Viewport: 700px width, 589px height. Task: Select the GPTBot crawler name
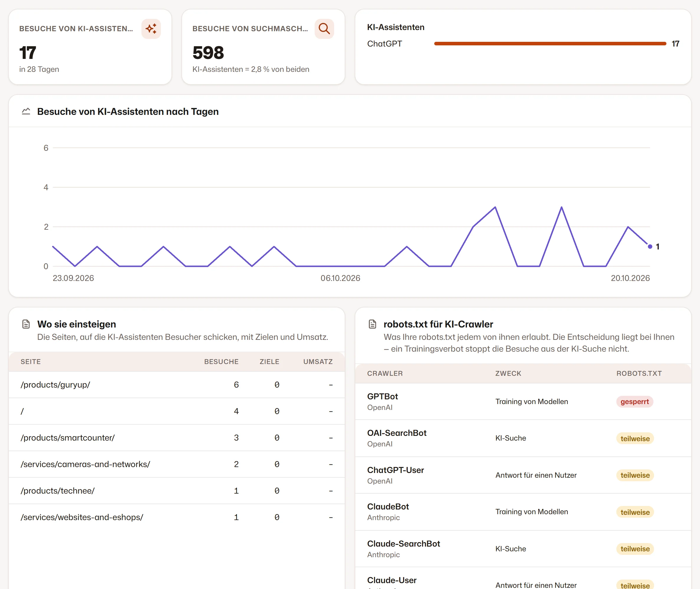point(382,396)
